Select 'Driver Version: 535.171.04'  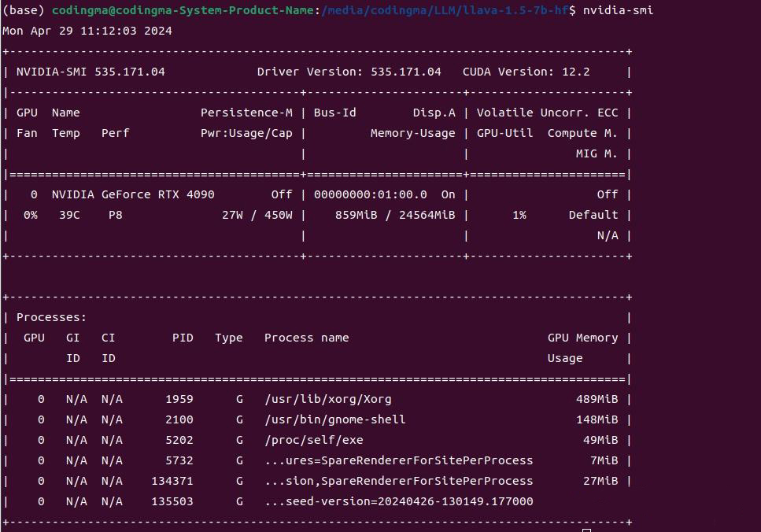coord(349,72)
